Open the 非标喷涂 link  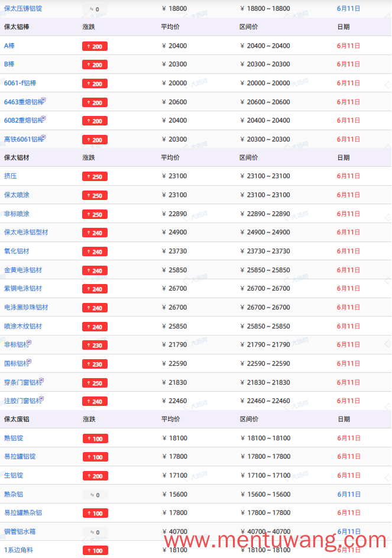click(x=17, y=214)
